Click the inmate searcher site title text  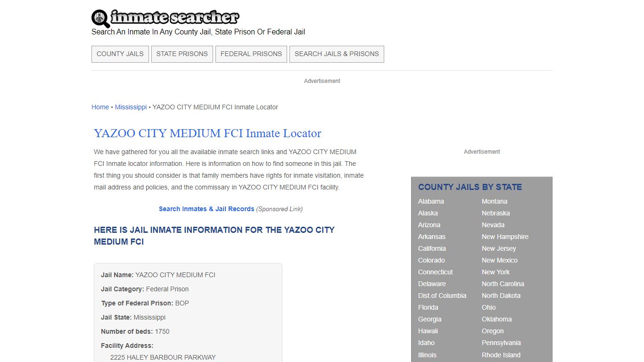[175, 17]
